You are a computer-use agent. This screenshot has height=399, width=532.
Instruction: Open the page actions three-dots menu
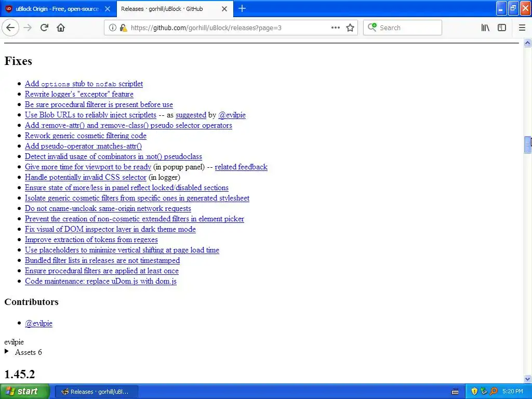coord(335,28)
